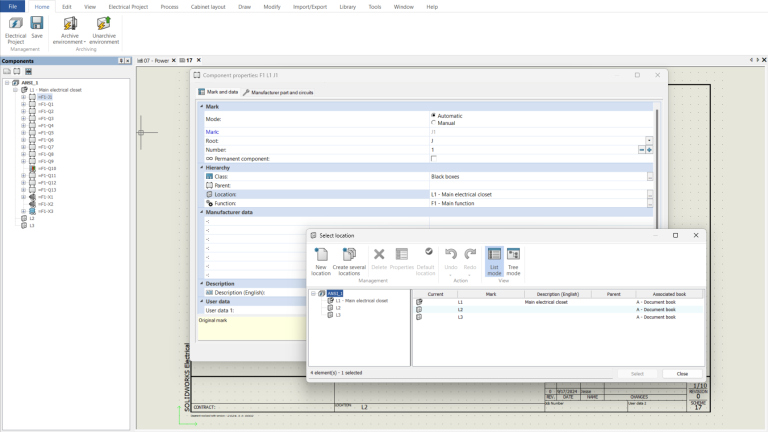Click Unarchive environment icon
The image size is (768, 432).
(103, 23)
